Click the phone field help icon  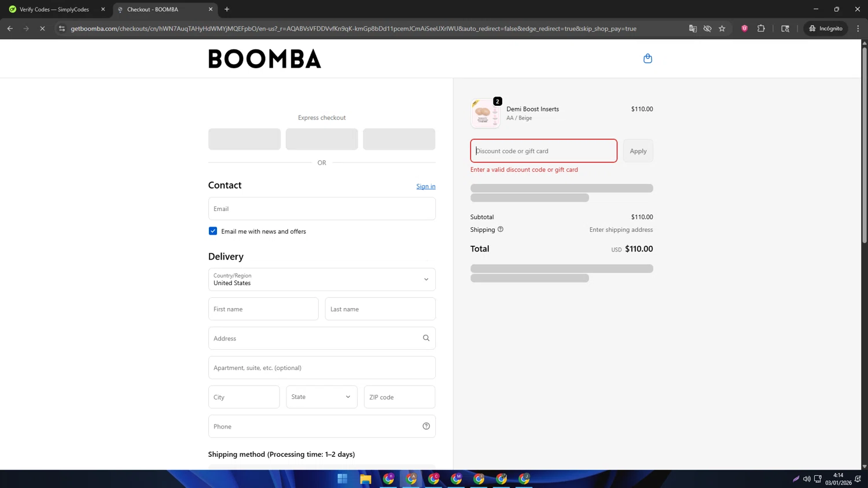[426, 426]
